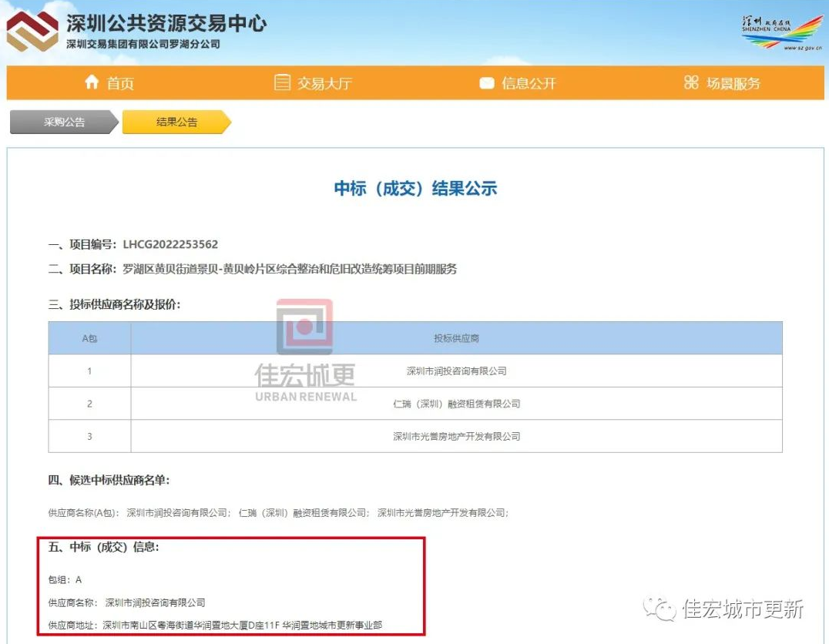This screenshot has width=829, height=644.
Task: Open the 场景服务 menu label
Action: pyautogui.click(x=733, y=83)
